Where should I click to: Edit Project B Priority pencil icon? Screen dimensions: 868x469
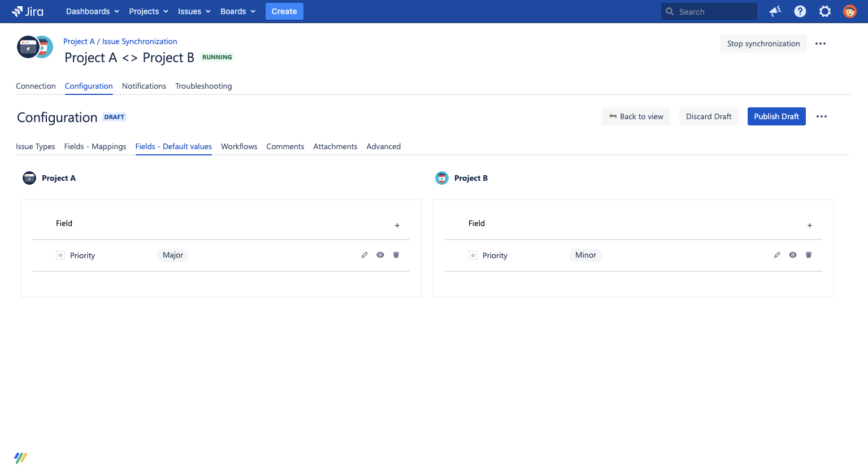click(x=777, y=255)
